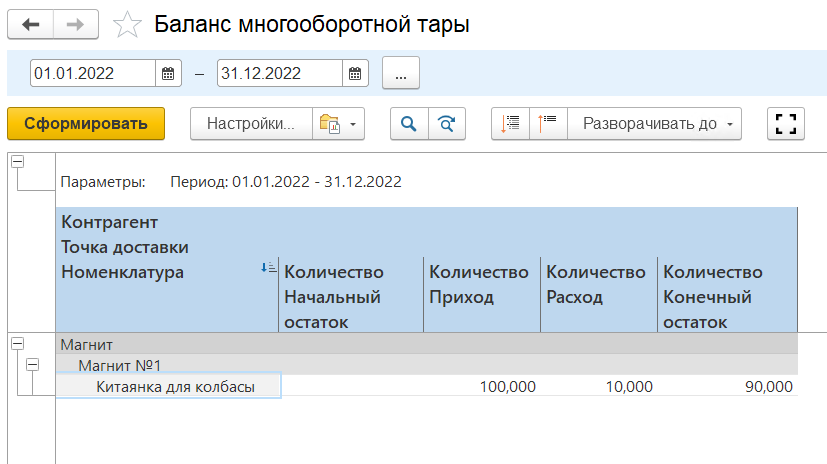Click the find next search icon
827x464 pixels.
[446, 124]
